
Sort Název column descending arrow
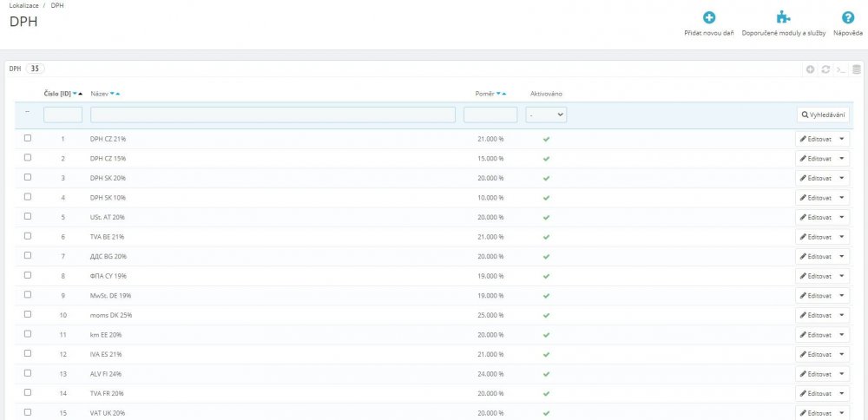(x=112, y=94)
